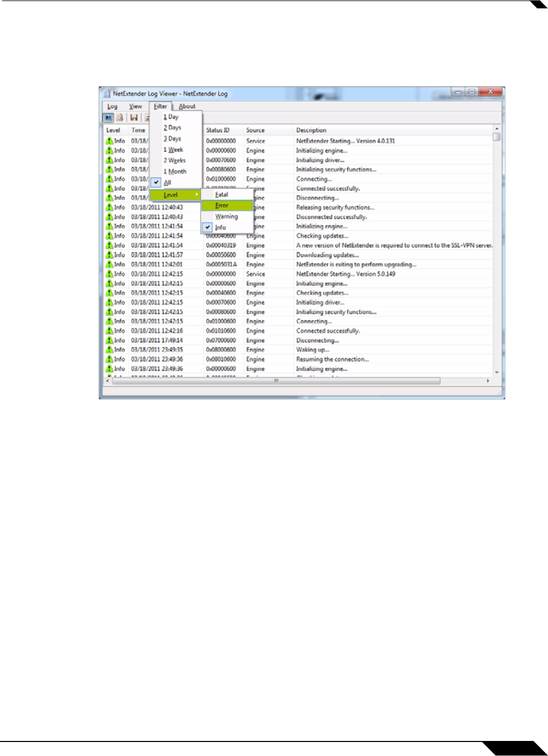548x756 pixels.
Task: Click the open log file toolbar icon
Action: coord(120,118)
